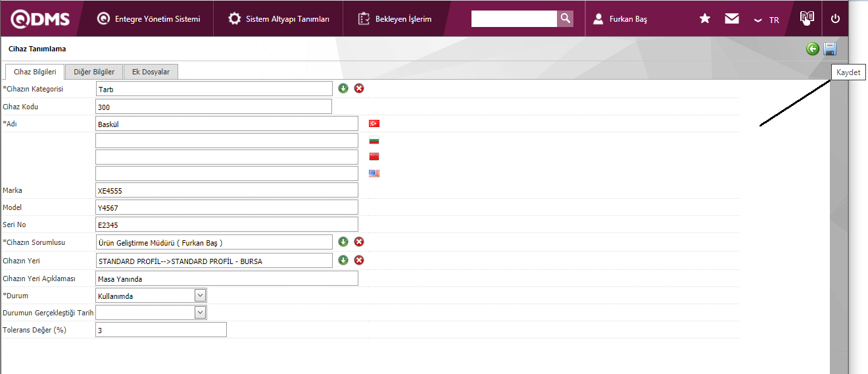
Task: Click the Cihazın Yeri field with STANDARD PROFİL
Action: 214,261
